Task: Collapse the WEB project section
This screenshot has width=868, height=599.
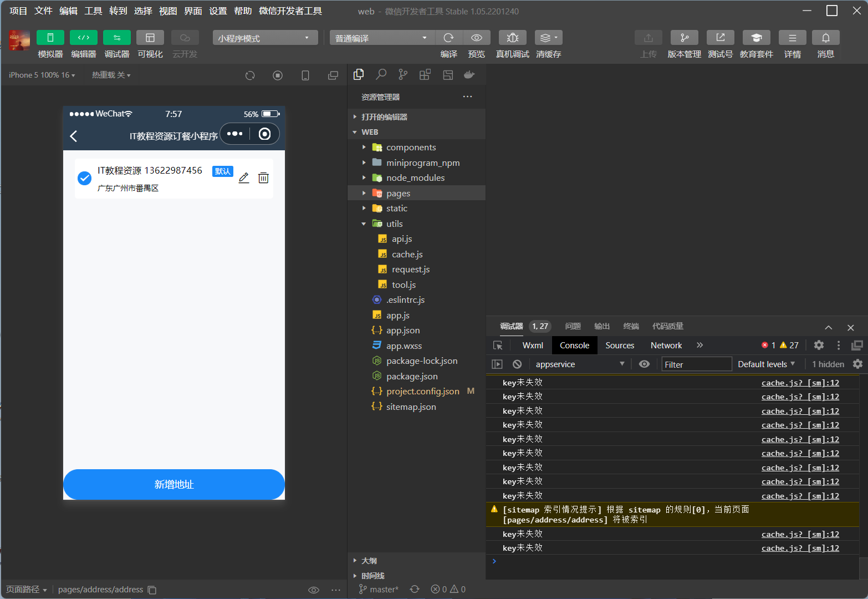Action: pos(416,132)
